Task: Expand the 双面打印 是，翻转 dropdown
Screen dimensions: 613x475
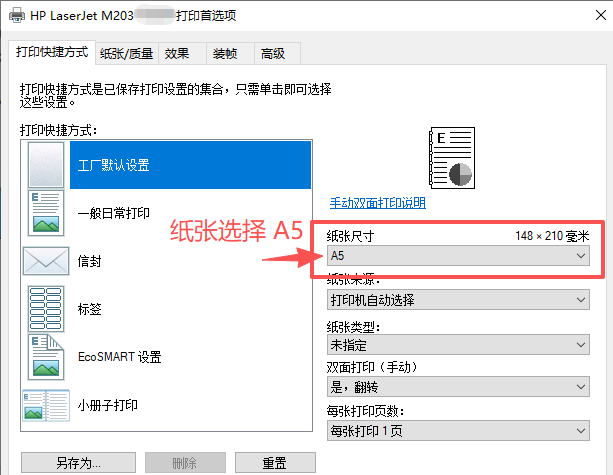Action: [458, 387]
